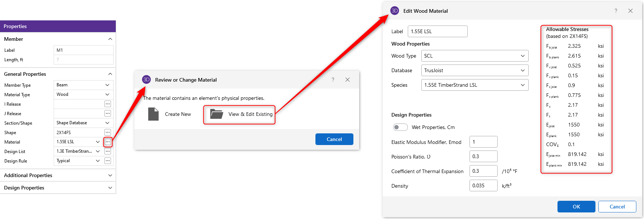The height and width of the screenshot is (219, 644).
Task: Click the J Release ellipsis button
Action: point(108,113)
